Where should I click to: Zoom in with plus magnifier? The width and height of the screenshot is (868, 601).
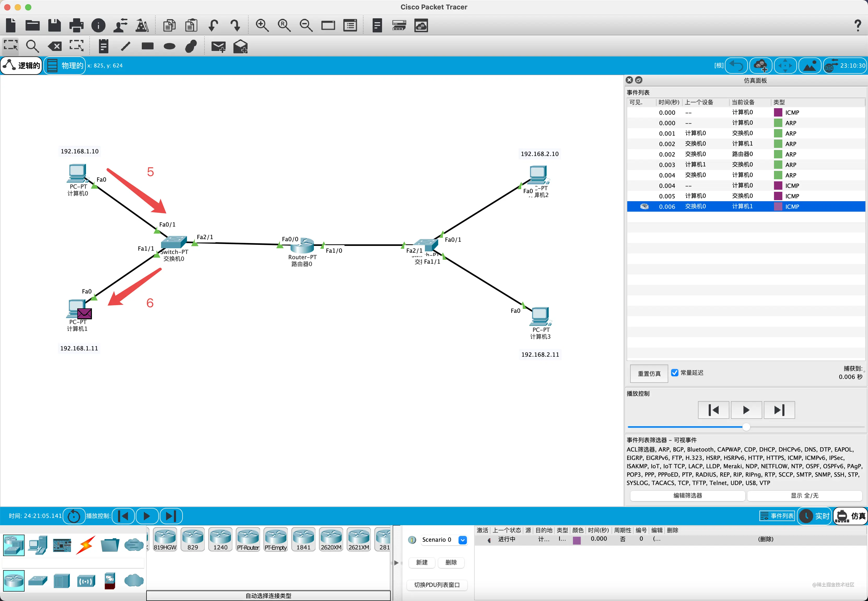pos(262,25)
